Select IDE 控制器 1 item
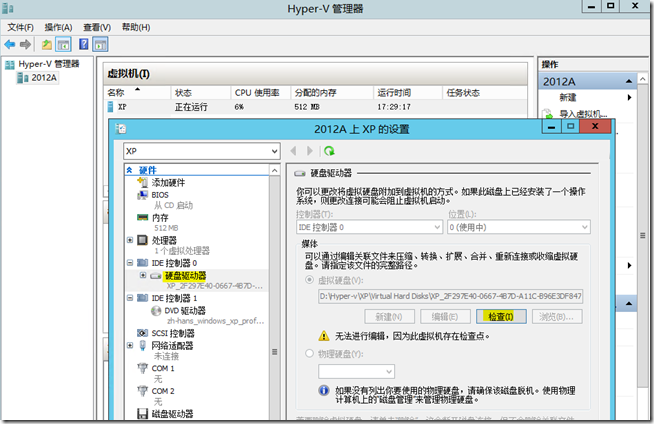The image size is (654, 424). coord(174,298)
